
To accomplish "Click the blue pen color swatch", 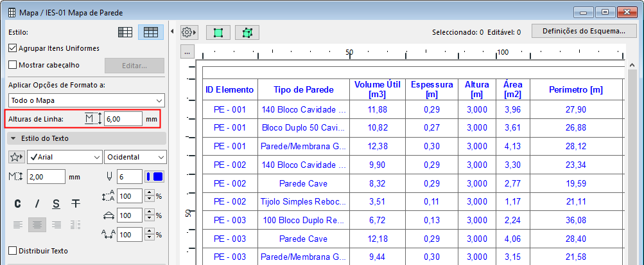I will click(155, 177).
